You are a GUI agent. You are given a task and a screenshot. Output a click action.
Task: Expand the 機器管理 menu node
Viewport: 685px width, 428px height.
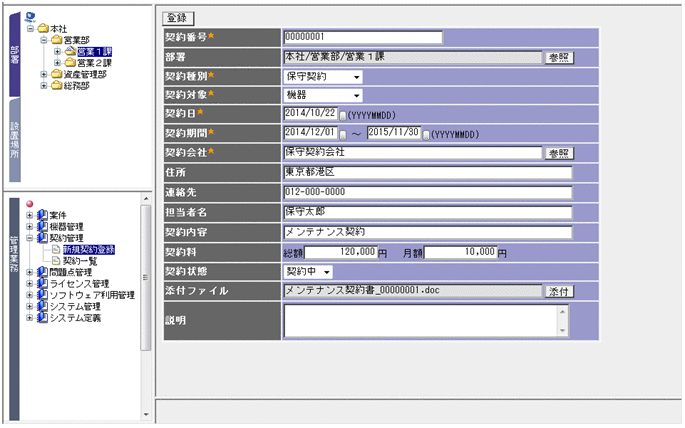(x=29, y=226)
